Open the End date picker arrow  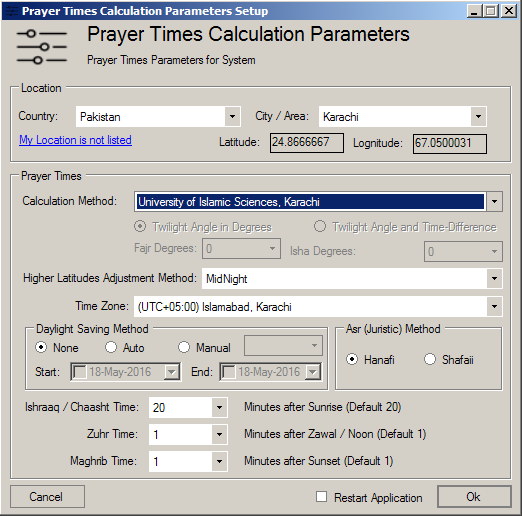tap(313, 372)
